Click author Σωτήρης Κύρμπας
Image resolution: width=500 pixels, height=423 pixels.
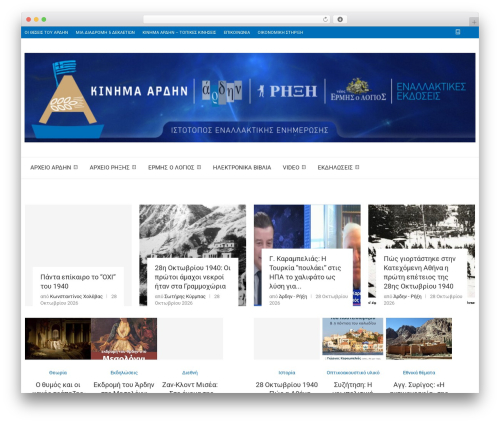pyautogui.click(x=185, y=296)
